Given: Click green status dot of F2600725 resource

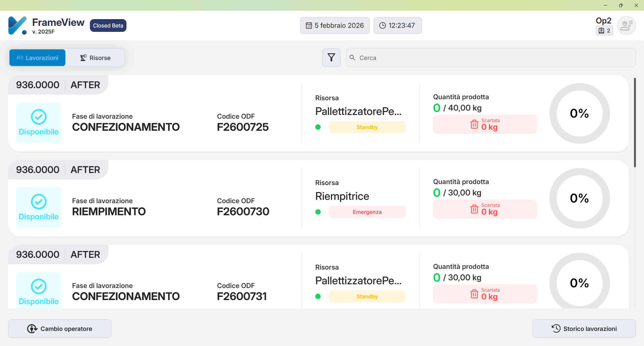Looking at the screenshot, I should click(x=318, y=127).
